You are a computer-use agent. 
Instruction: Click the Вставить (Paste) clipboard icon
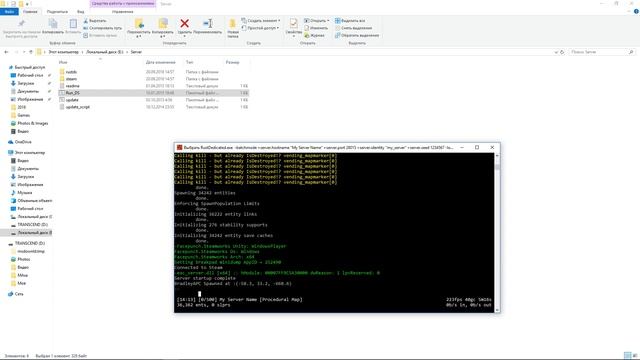(x=73, y=24)
